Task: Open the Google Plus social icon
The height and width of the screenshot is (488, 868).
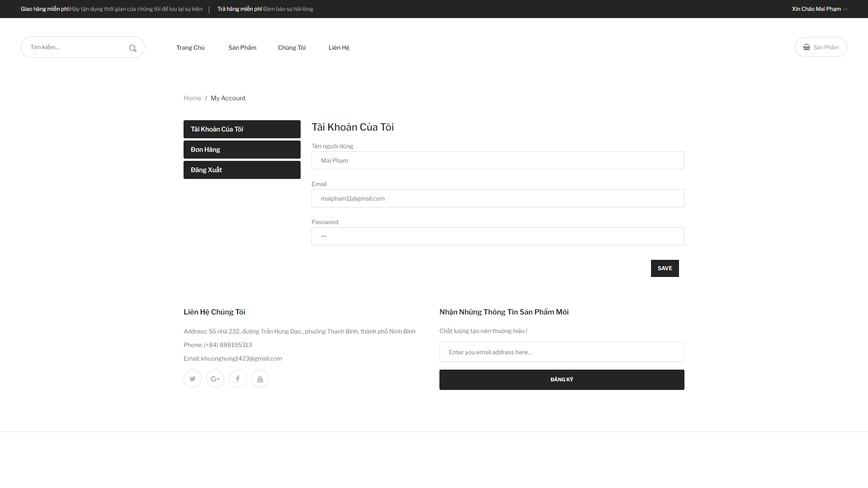Action: (x=215, y=379)
